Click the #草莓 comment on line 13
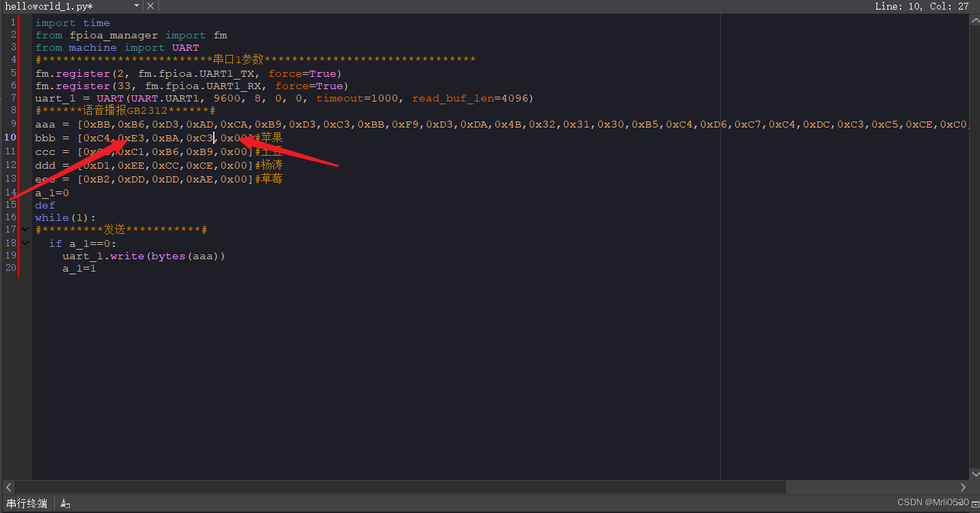The image size is (980, 513). [269, 179]
